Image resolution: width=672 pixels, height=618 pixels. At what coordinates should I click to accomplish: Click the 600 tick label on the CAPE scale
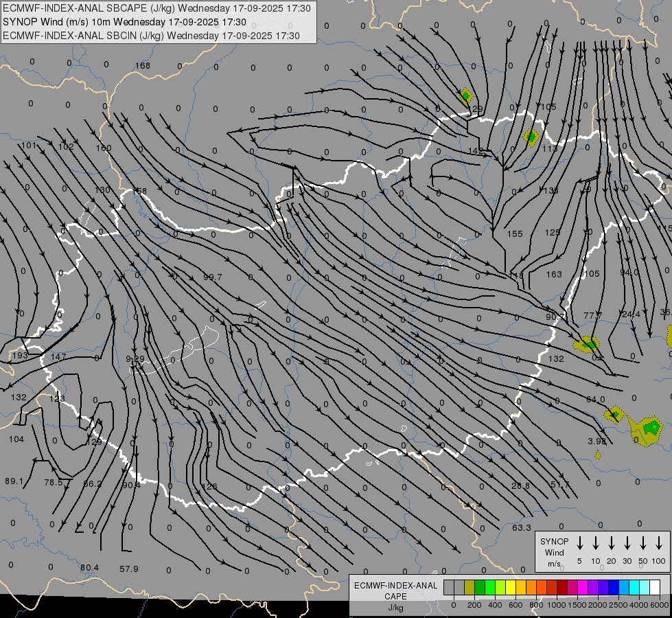515,605
